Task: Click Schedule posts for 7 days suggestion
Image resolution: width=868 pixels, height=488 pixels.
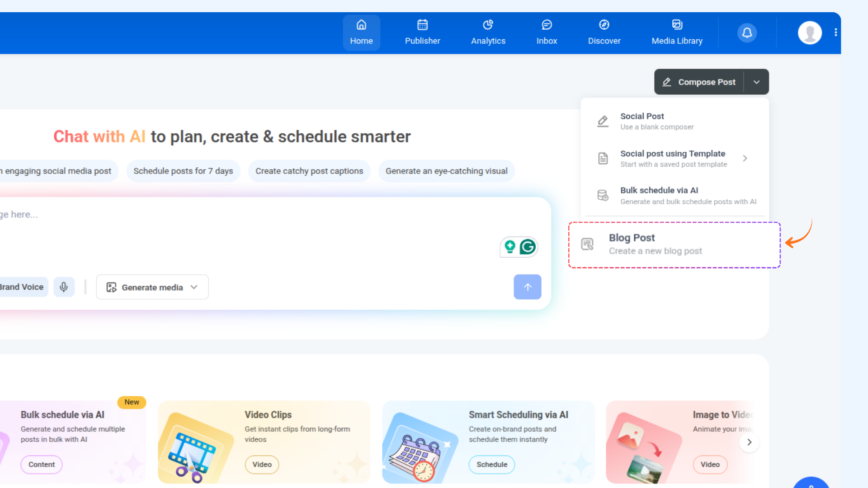Action: point(183,171)
